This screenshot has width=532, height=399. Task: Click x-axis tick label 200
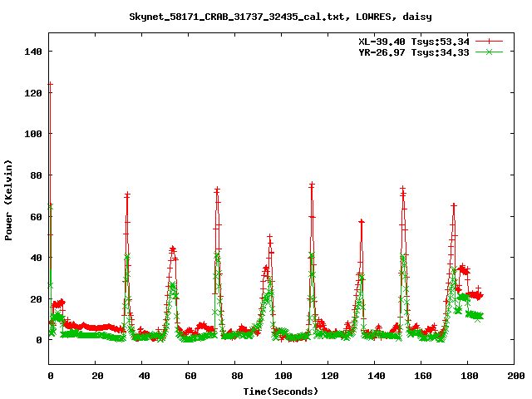[515, 376]
